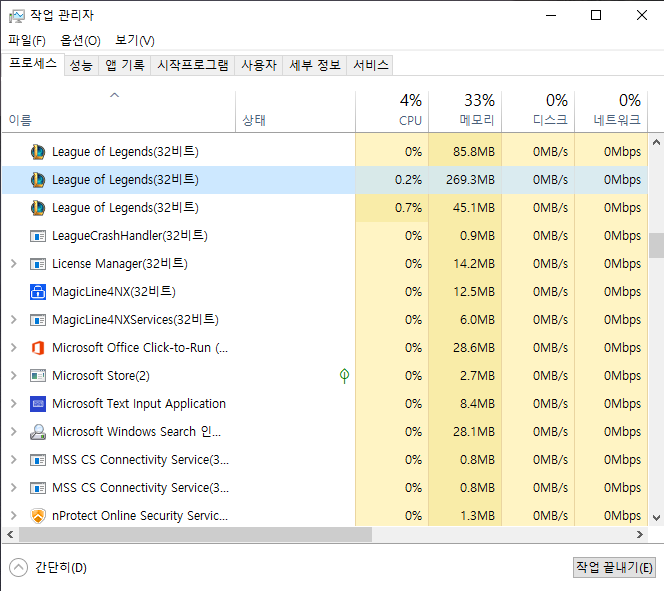This screenshot has height=591, width=664.
Task: Click the License Manager process icon
Action: pos(38,264)
